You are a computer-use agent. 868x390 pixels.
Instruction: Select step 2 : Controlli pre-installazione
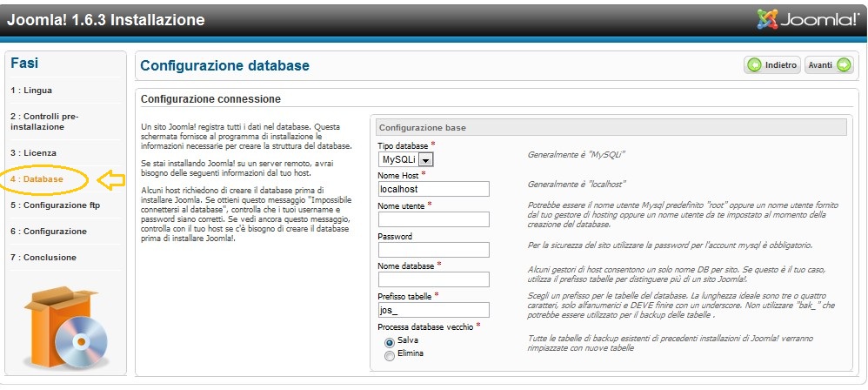coord(45,121)
